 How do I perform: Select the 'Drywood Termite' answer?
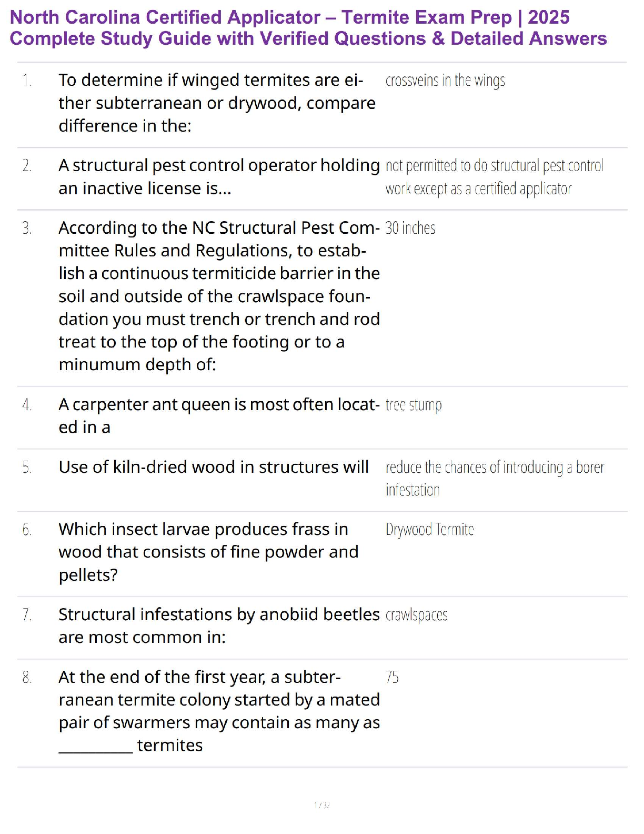click(x=429, y=530)
